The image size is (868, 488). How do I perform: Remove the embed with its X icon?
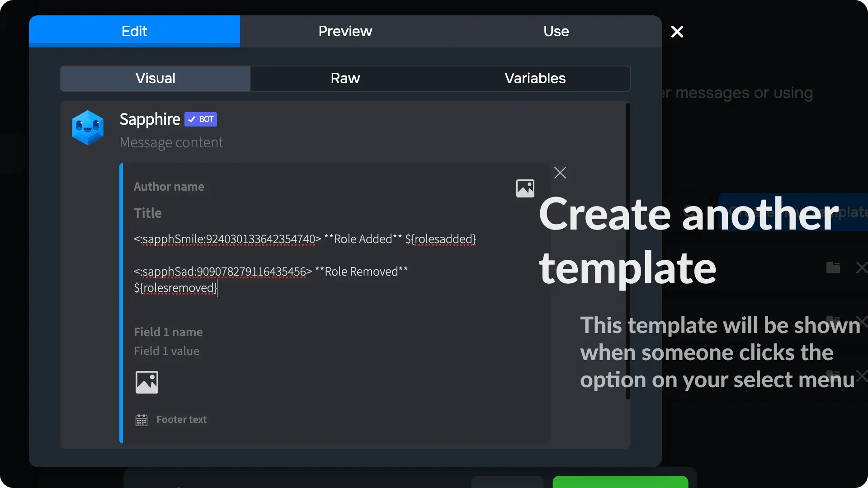[x=560, y=173]
